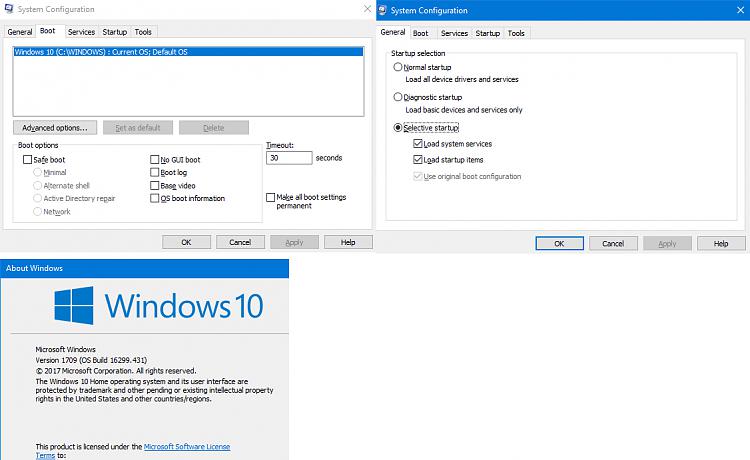Tick OS boot information checkbox
This screenshot has height=460, width=750.
pos(154,198)
